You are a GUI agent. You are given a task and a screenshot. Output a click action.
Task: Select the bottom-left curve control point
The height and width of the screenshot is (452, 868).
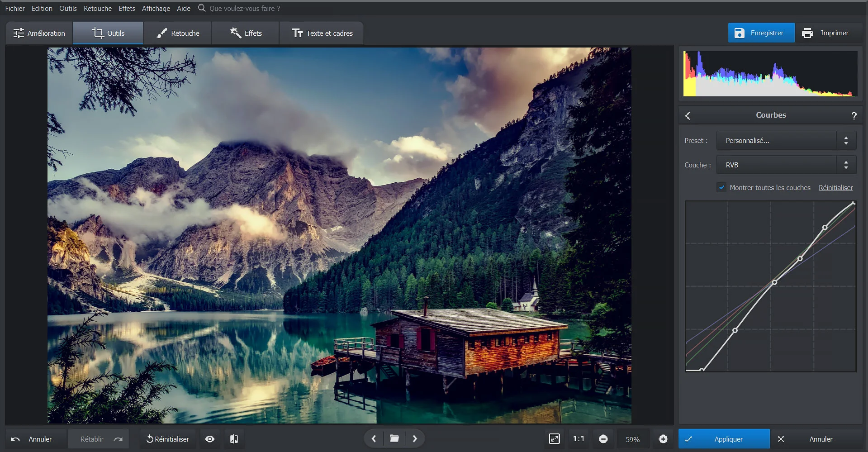point(702,370)
